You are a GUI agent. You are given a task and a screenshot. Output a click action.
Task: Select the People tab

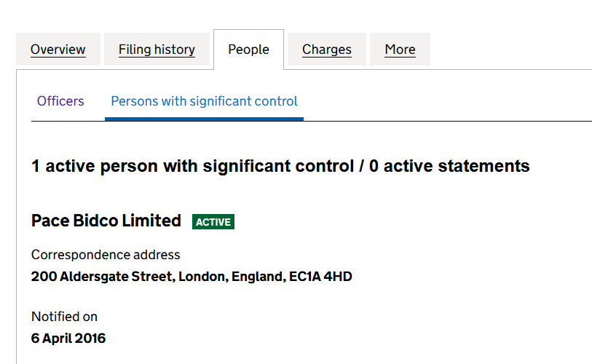point(248,50)
